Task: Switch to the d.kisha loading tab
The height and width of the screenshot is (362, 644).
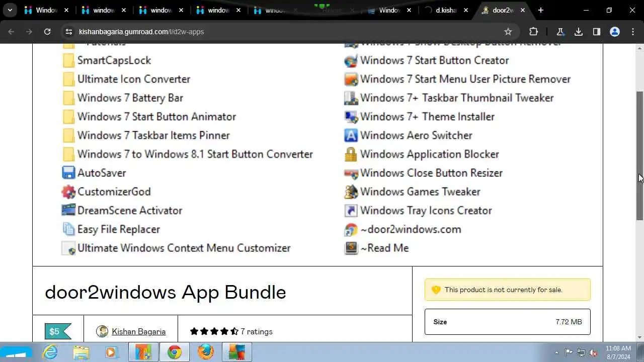Action: pyautogui.click(x=446, y=10)
